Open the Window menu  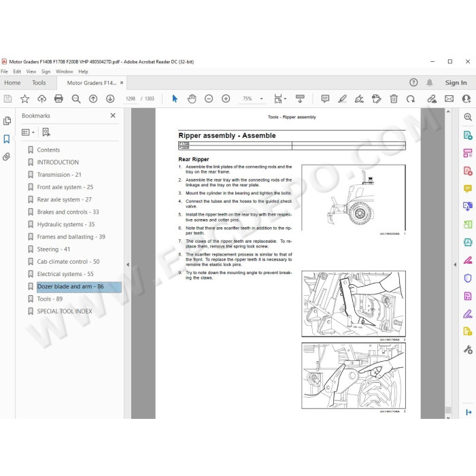coord(65,71)
